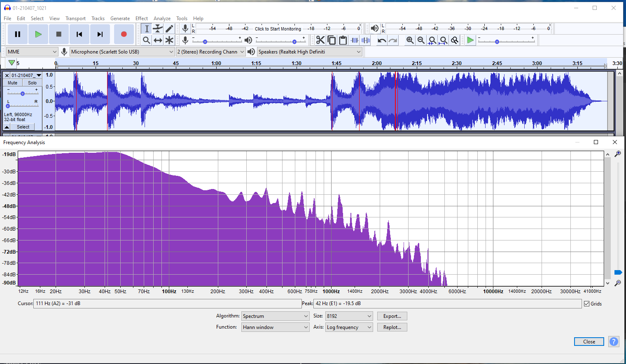626x364 pixels.
Task: Open the Axis Log frequency dropdown
Action: pyautogui.click(x=349, y=327)
